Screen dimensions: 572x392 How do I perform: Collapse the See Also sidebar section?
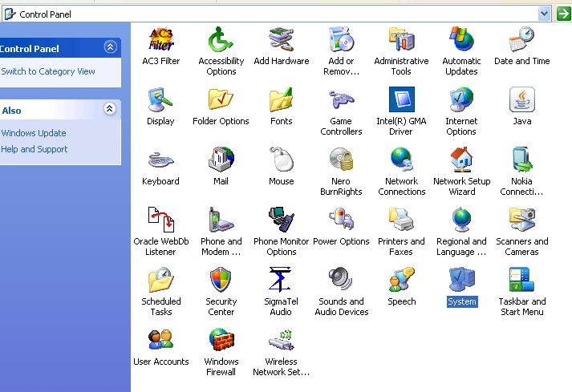(x=110, y=109)
